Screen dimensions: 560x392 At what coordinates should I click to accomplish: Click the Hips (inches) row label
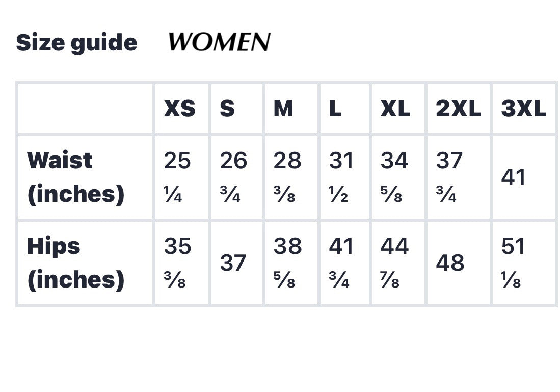click(x=75, y=263)
